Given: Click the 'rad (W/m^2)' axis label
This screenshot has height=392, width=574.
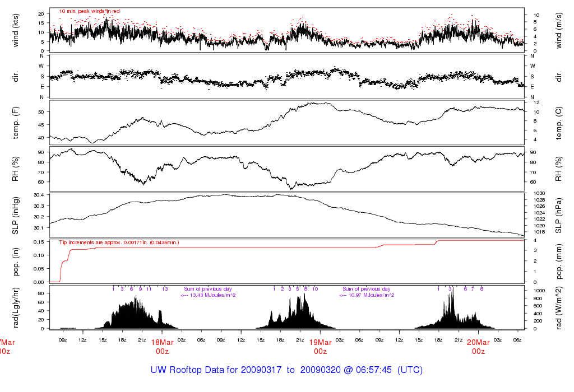Looking at the screenshot, I should click(x=559, y=308).
